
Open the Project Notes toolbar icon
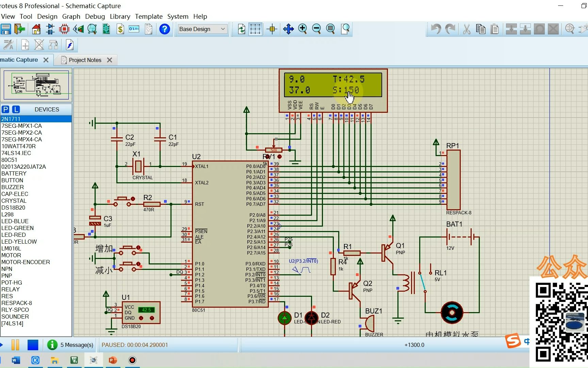(x=148, y=29)
